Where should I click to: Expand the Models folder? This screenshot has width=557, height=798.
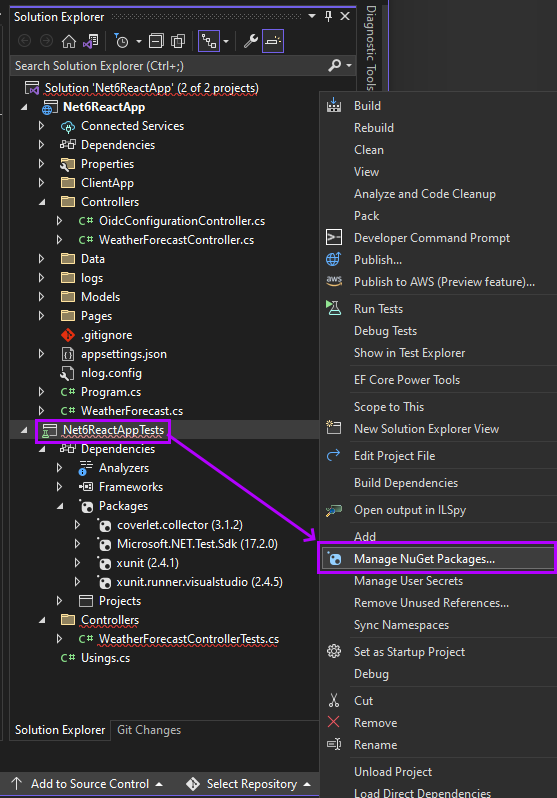click(x=41, y=297)
